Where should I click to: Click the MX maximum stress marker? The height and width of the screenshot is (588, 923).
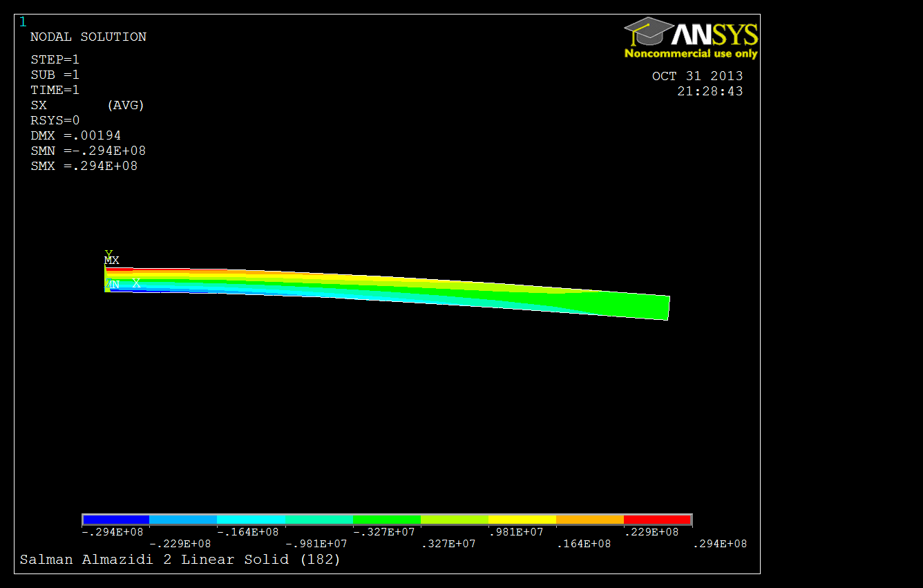coord(111,260)
